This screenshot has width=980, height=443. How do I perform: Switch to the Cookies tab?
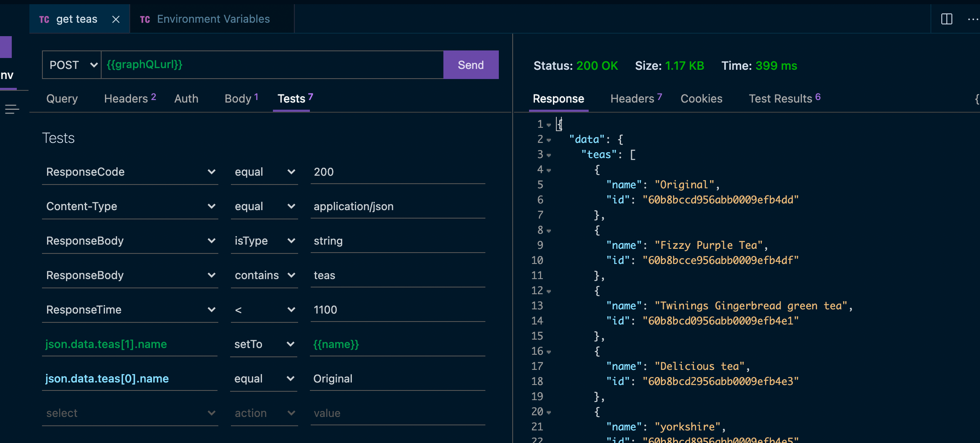[702, 98]
